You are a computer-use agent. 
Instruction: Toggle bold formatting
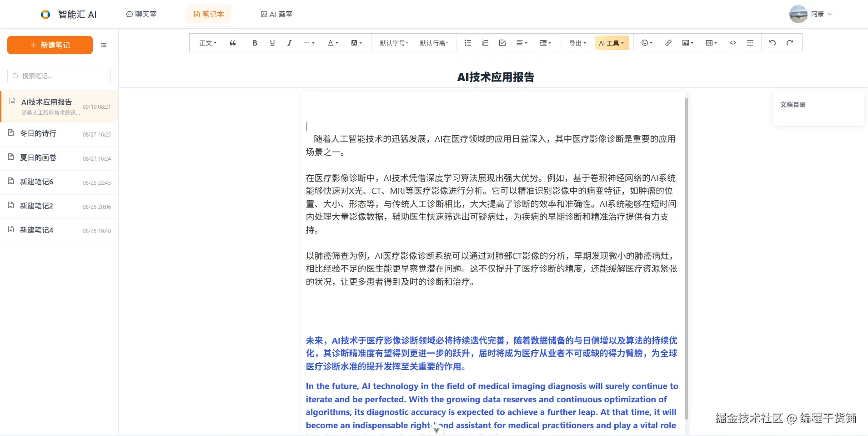(x=255, y=43)
